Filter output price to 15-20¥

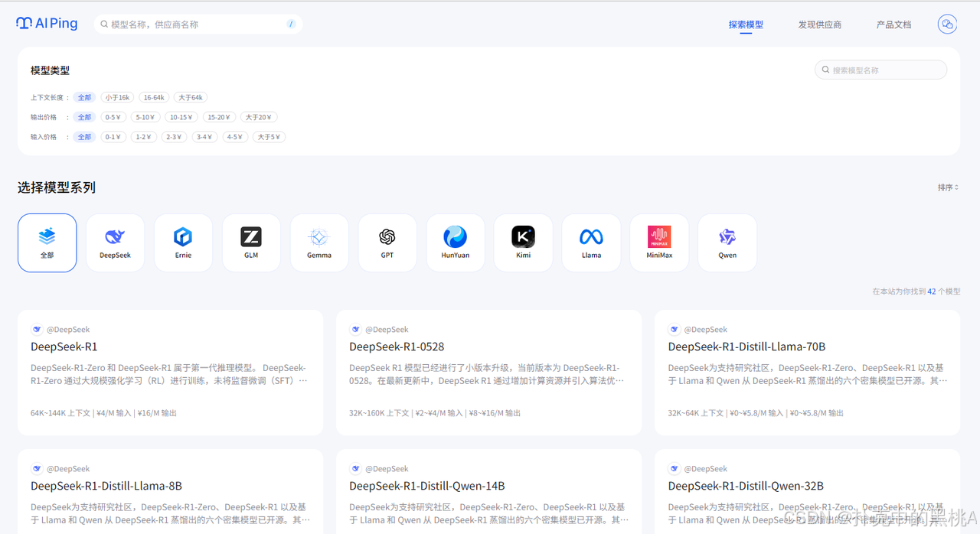click(220, 117)
